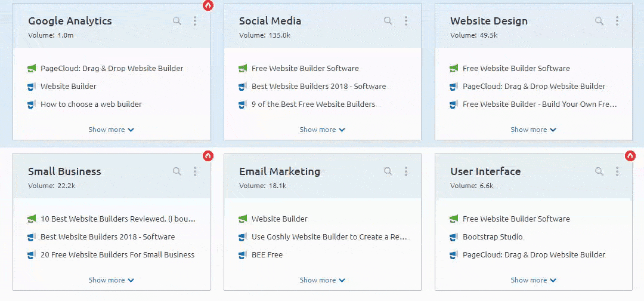The image size is (644, 301).
Task: Open the three-dot menu on Email Marketing card
Action: pos(406,171)
